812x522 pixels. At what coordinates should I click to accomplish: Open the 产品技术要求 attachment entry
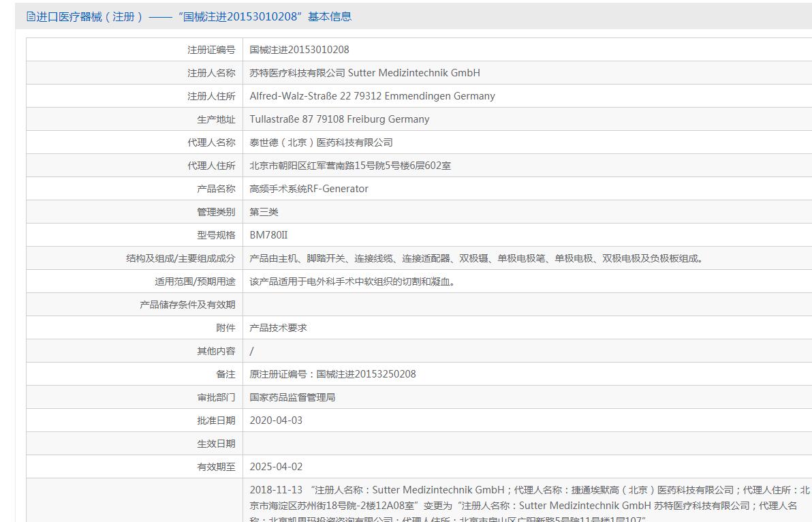pos(279,328)
